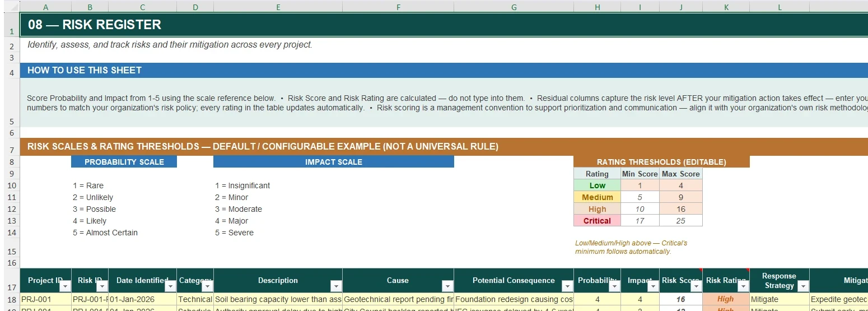Open the Description column filter dropdown

(336, 286)
